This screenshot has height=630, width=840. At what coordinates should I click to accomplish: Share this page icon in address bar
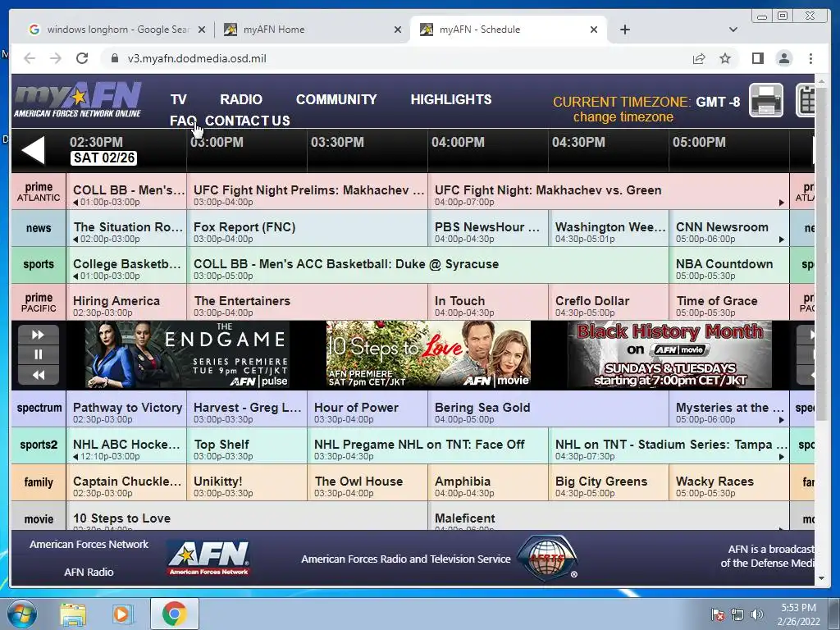point(699,58)
